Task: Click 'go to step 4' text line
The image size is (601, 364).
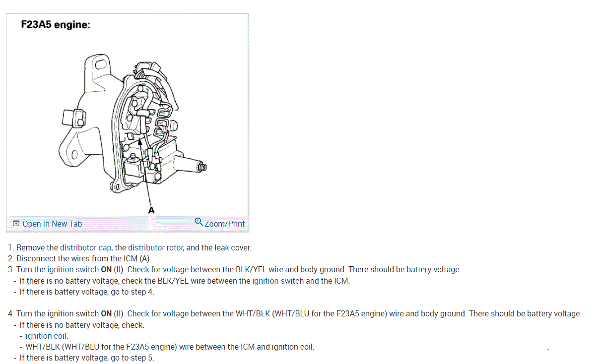Action: [87, 292]
